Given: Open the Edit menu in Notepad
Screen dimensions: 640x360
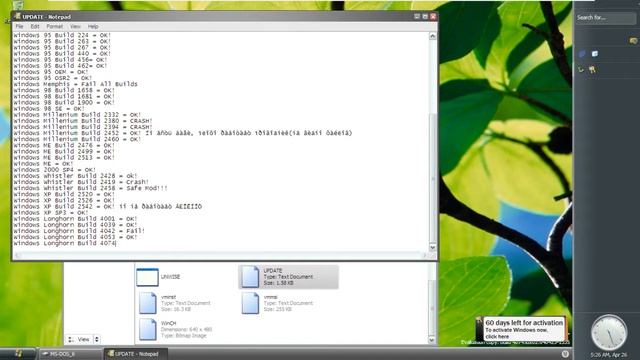Looking at the screenshot, I should coord(35,26).
